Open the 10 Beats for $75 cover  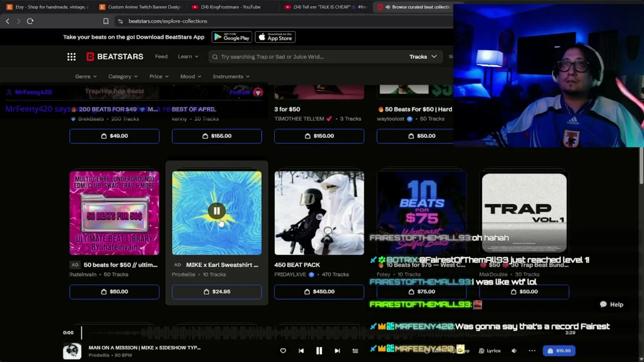pyautogui.click(x=422, y=213)
